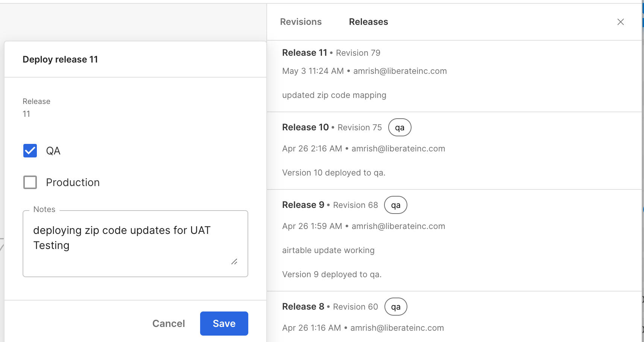
Task: Click the Notes field resize handle
Action: click(x=234, y=261)
